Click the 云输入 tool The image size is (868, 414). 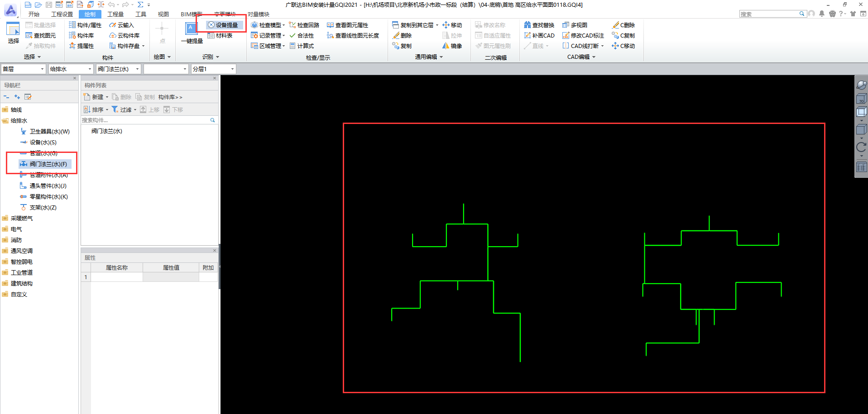click(x=121, y=25)
